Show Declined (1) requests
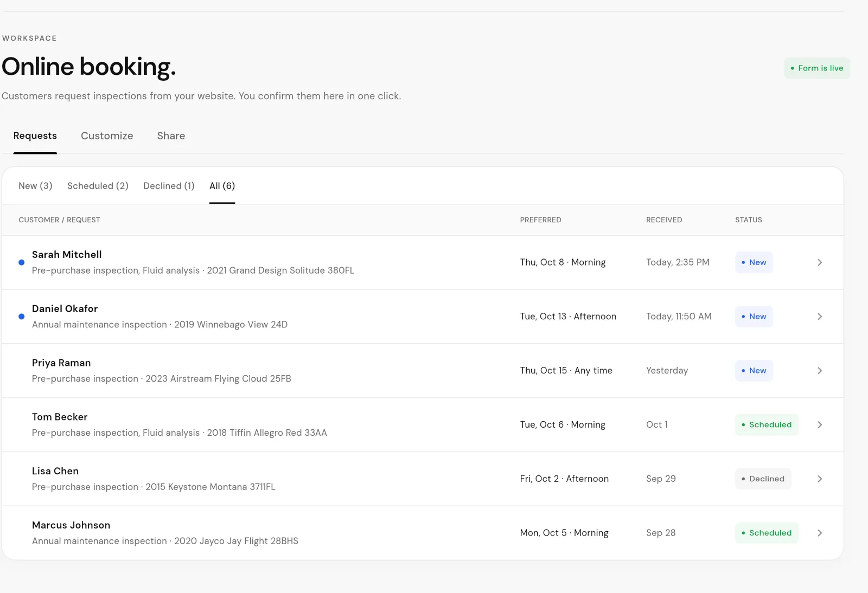Screen dimensions: 868x593 click(x=169, y=186)
